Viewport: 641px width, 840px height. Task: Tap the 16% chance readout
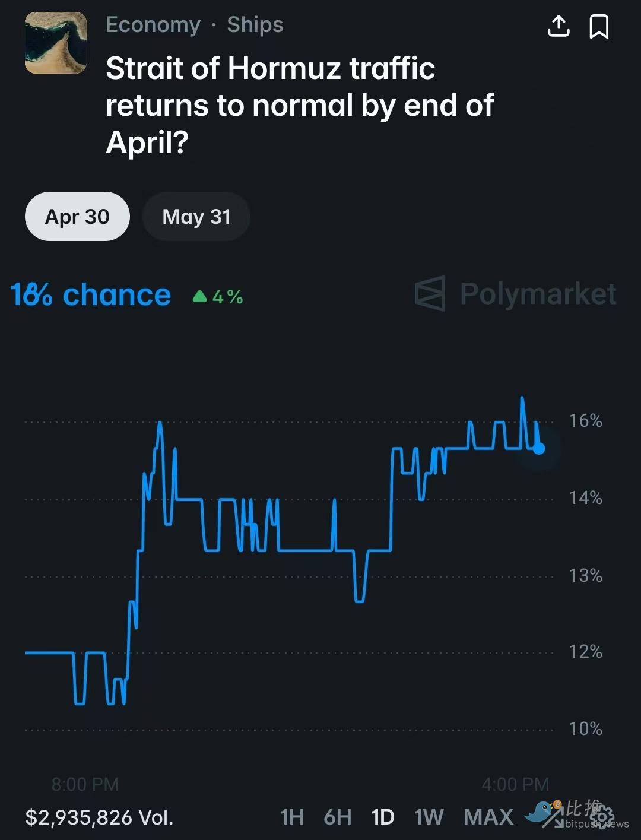(91, 295)
